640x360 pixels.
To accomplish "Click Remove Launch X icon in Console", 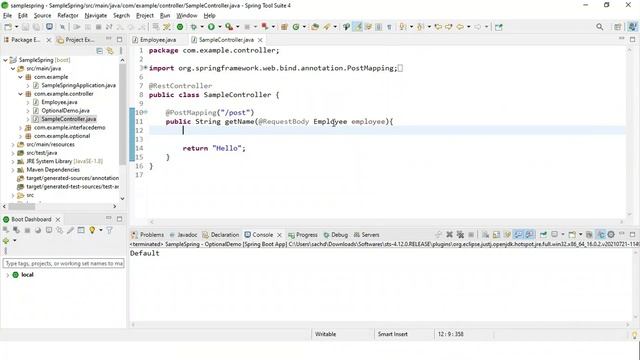I will click(449, 235).
